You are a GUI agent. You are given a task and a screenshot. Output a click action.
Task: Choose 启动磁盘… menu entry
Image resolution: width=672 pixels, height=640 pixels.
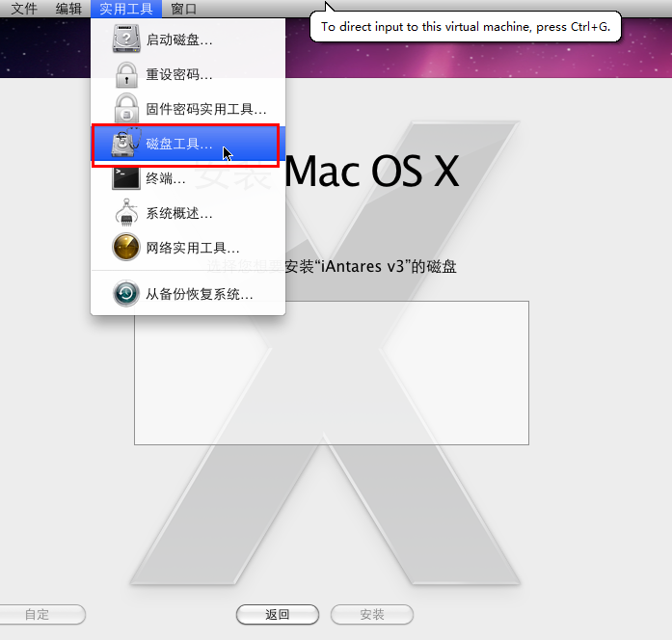coord(188,40)
